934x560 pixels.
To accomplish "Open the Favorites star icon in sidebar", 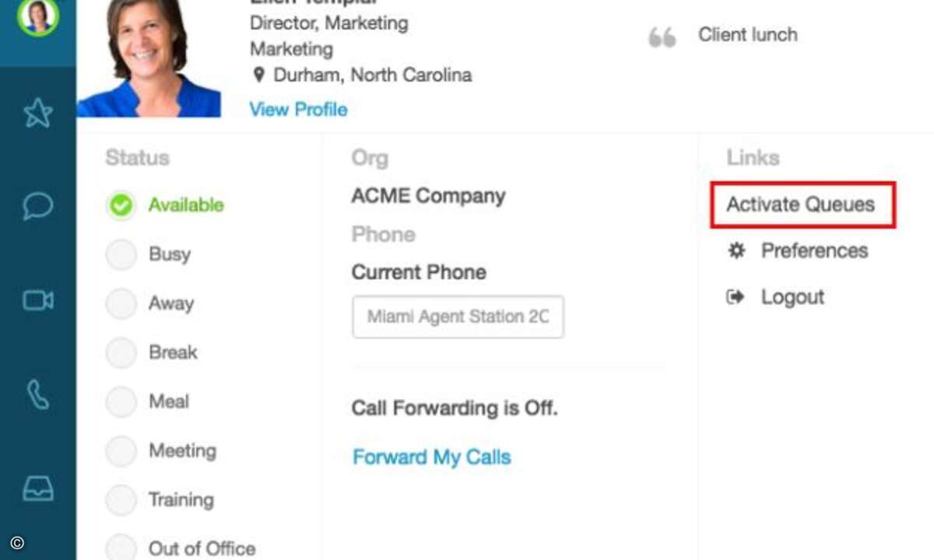I will pyautogui.click(x=37, y=114).
